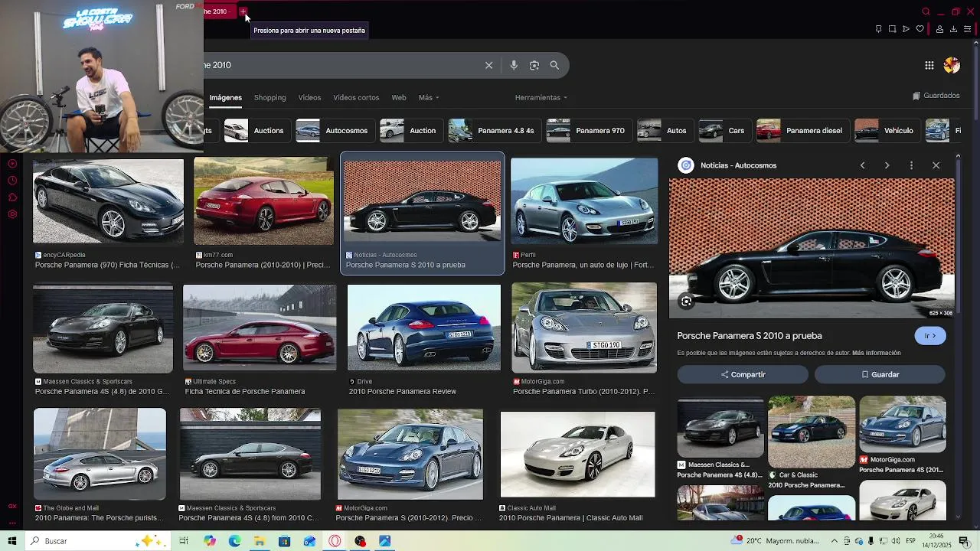
Task: Open the Guardados saved items link
Action: coord(936,96)
